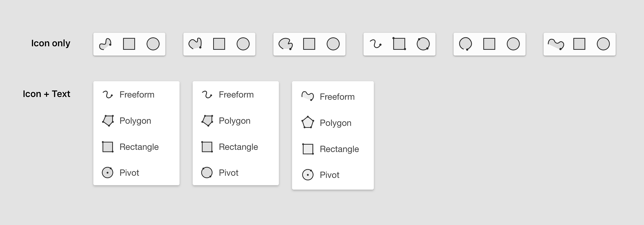This screenshot has height=225, width=644.
Task: Choose Polygon label beside the regular pentagon icon
Action: point(335,123)
